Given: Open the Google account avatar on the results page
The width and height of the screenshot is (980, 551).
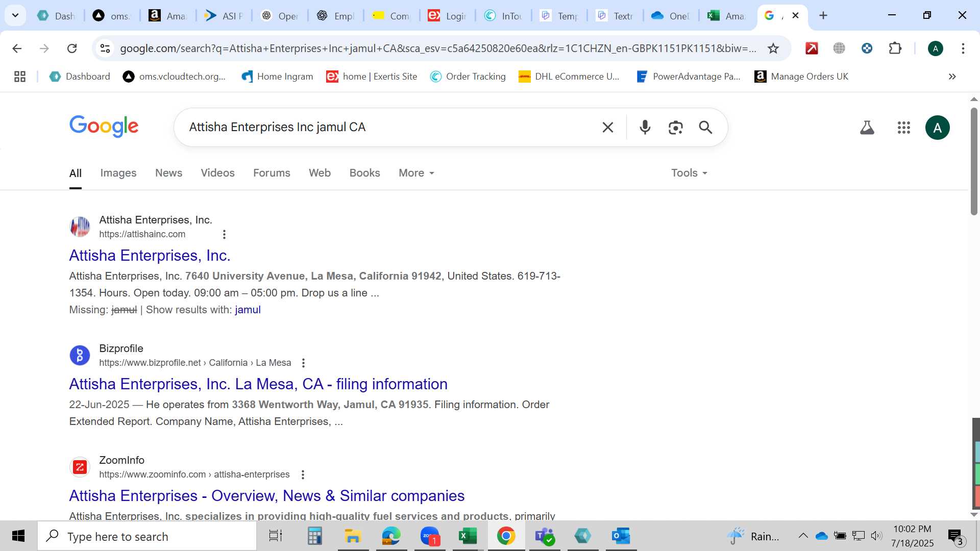Looking at the screenshot, I should tap(937, 127).
